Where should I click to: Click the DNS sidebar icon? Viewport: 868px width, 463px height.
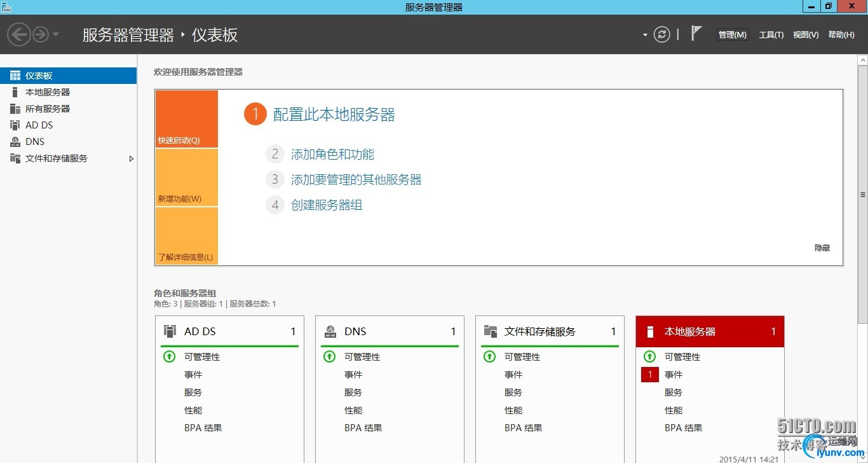click(x=15, y=142)
